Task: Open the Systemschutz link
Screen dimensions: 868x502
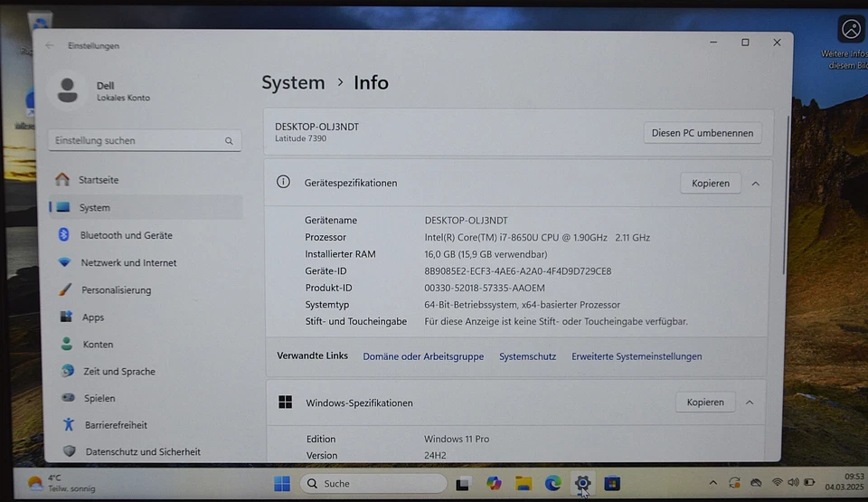Action: click(527, 356)
